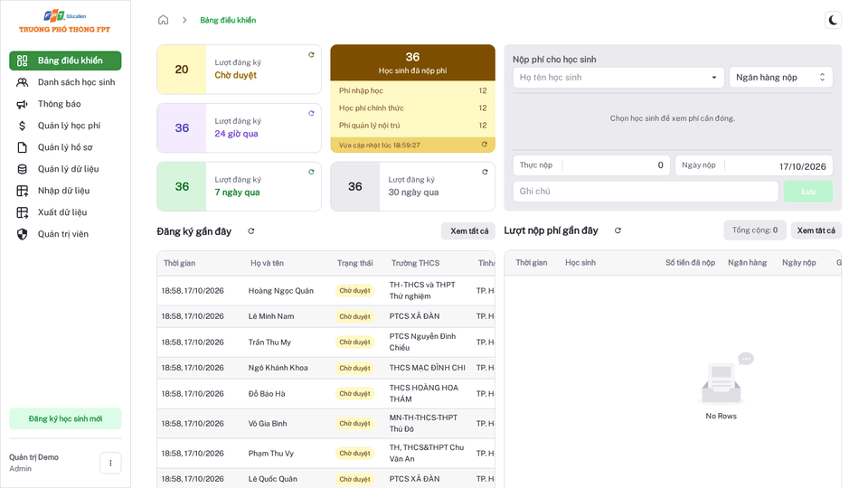Click the 20 Chờ duyệt count card
This screenshot has height=488, width=868.
[239, 70]
